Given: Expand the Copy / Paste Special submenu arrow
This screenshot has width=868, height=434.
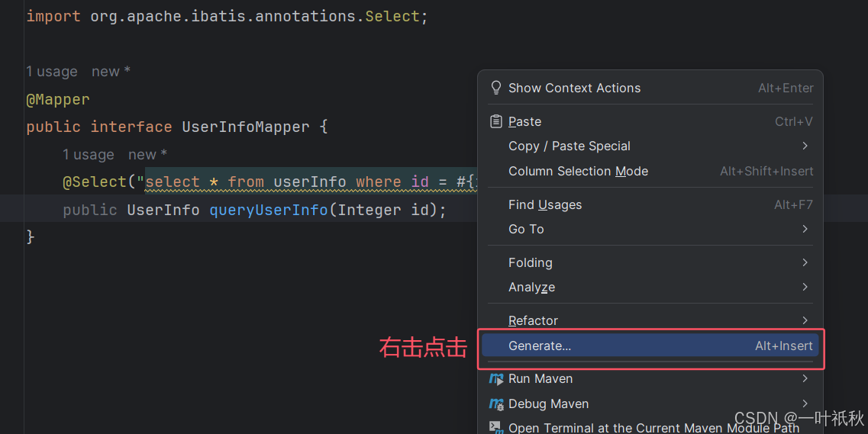Looking at the screenshot, I should [x=805, y=146].
